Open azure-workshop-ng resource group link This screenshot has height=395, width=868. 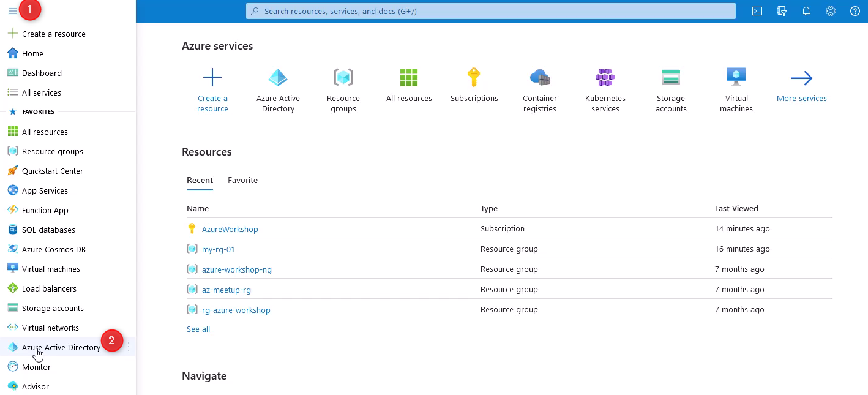237,269
